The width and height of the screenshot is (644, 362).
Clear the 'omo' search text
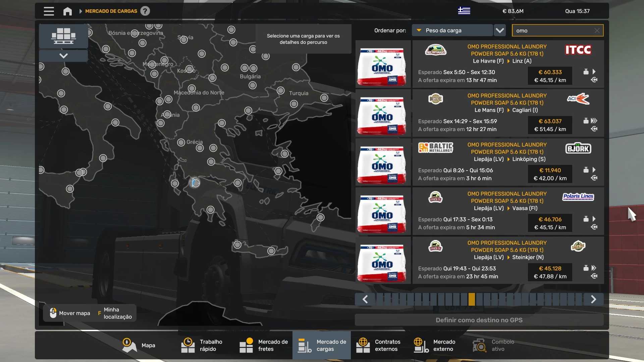tap(597, 31)
